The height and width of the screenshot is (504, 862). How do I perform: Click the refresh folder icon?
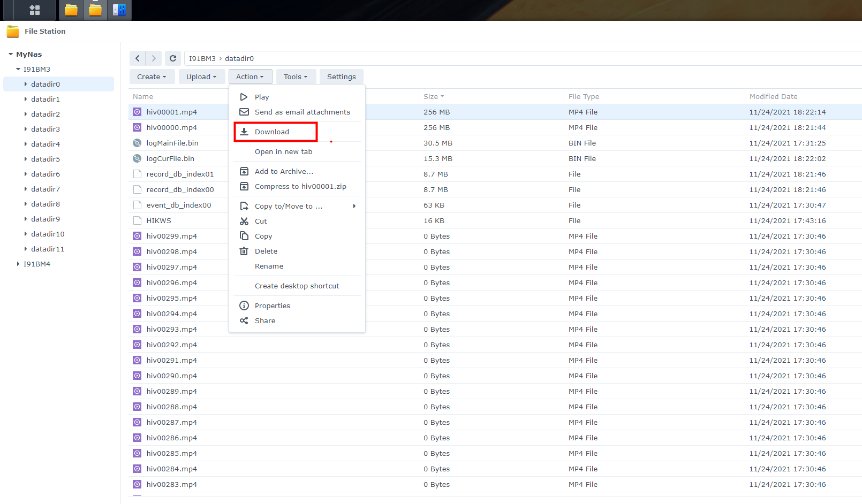173,58
